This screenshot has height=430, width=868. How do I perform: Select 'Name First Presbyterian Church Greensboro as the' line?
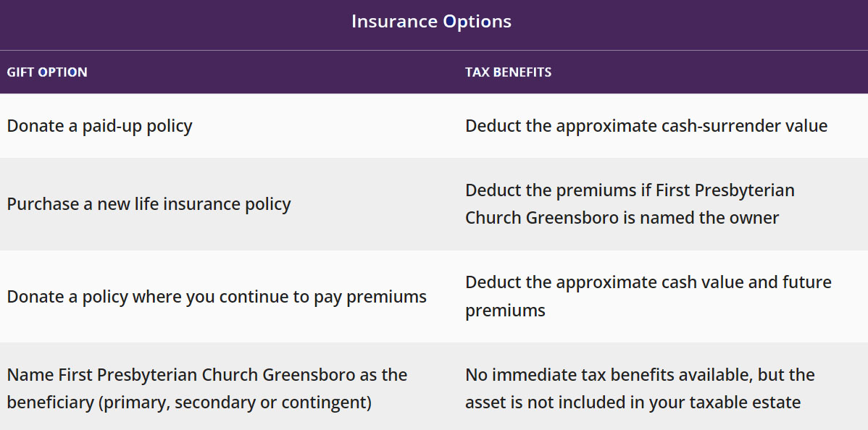pos(206,375)
